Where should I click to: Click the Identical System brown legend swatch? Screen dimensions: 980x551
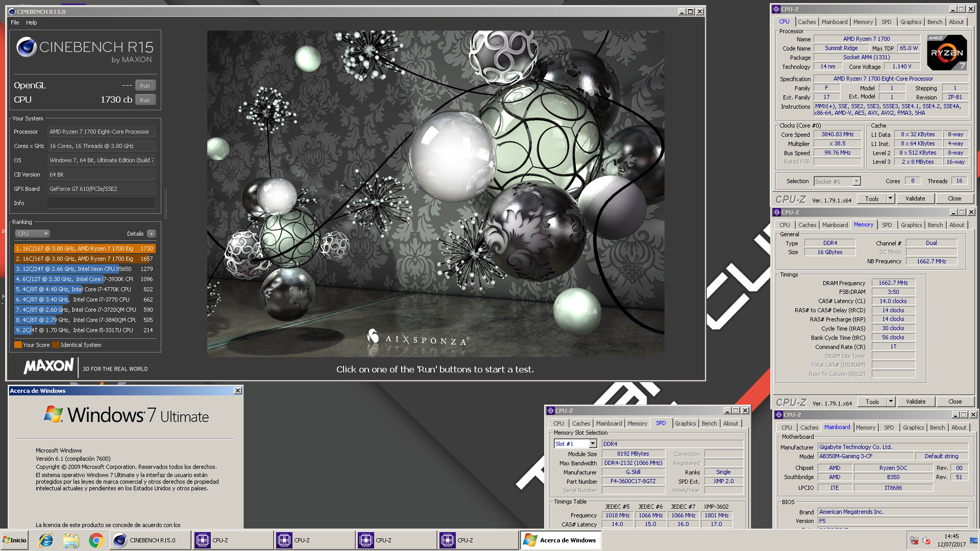pyautogui.click(x=56, y=345)
